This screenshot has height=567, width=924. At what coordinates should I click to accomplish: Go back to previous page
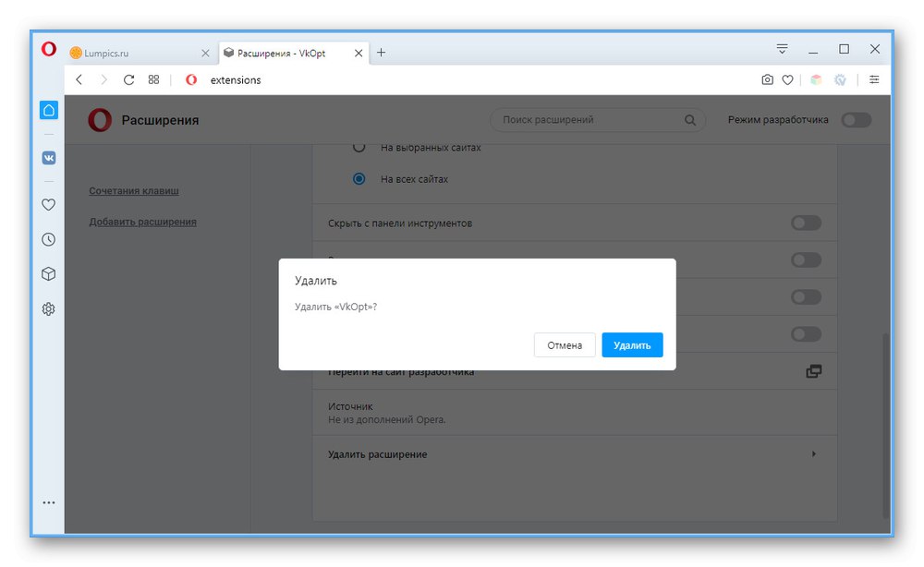coord(79,79)
